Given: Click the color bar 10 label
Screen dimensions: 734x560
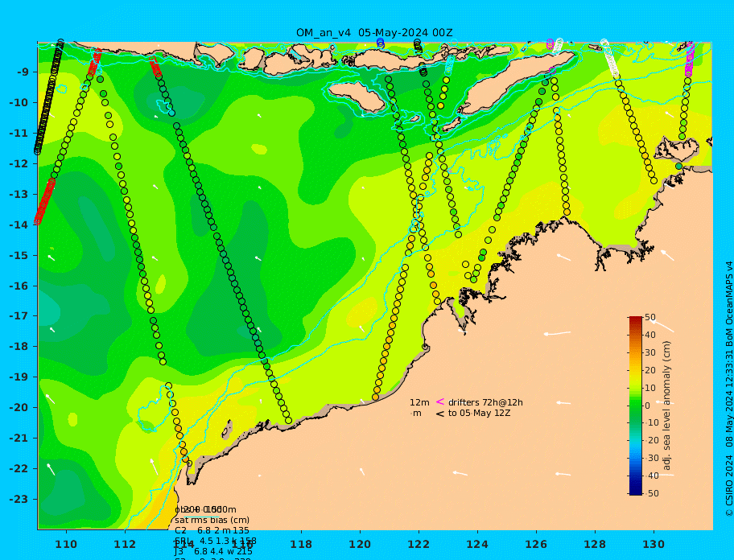Looking at the screenshot, I should (x=650, y=388).
